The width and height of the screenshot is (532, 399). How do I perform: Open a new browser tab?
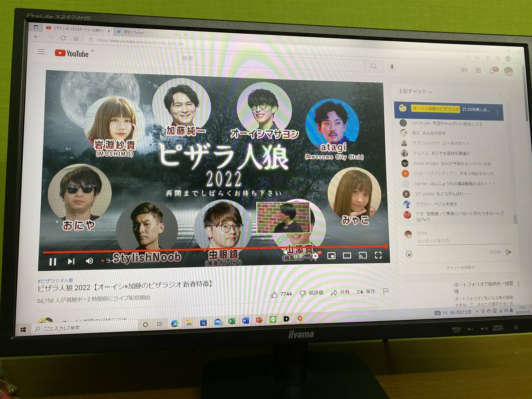(x=185, y=35)
